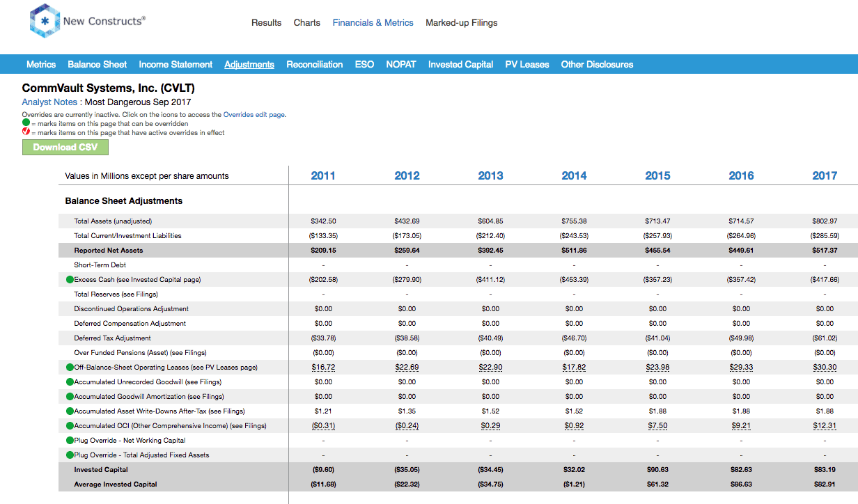Click the Total Current/Investment Liabilities row label

coord(127,236)
